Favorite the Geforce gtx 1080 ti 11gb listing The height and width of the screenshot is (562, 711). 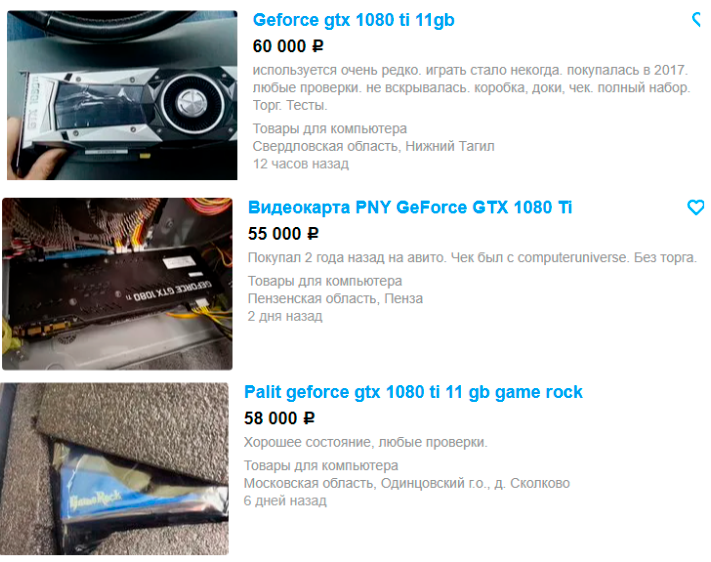click(x=699, y=20)
